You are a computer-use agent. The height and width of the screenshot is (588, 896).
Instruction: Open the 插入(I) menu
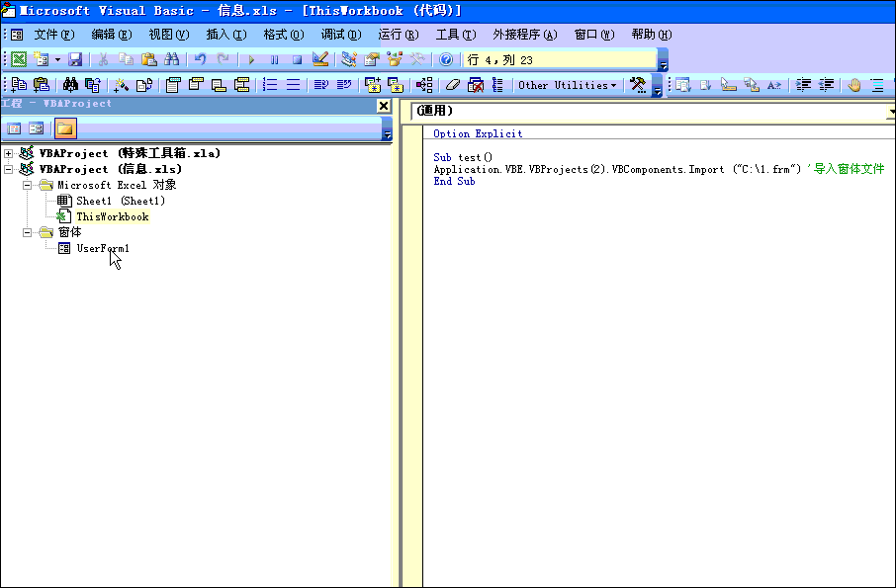[226, 35]
